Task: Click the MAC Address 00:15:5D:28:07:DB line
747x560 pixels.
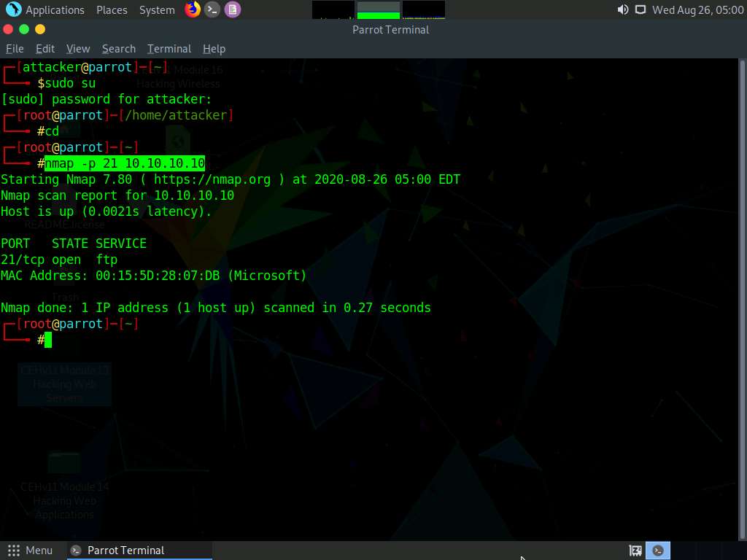Action: [x=153, y=276]
